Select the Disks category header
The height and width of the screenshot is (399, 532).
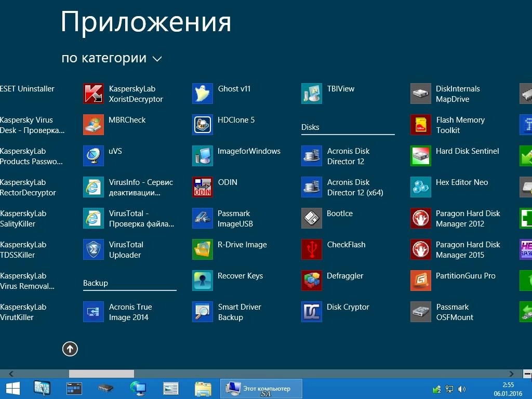click(310, 127)
